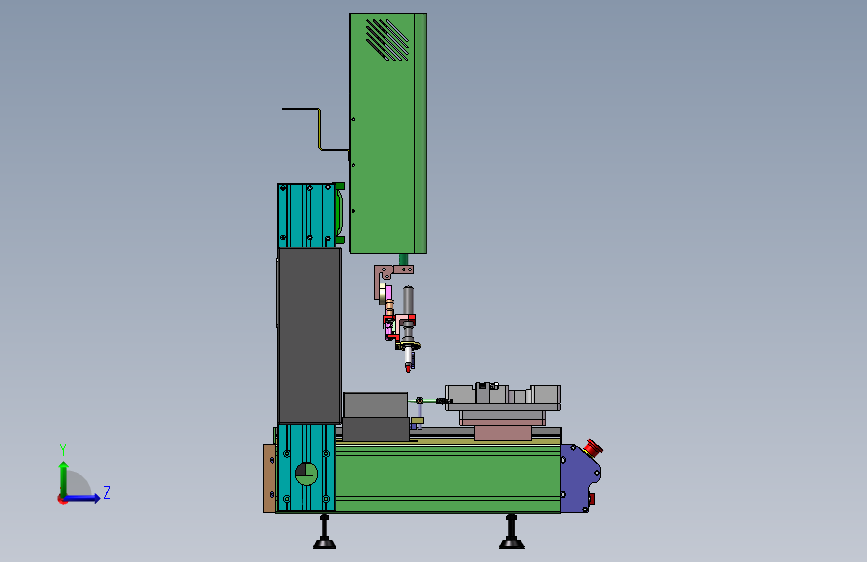Click the red dispensing nozzle tip
Screen dimensions: 867x562
tap(408, 367)
